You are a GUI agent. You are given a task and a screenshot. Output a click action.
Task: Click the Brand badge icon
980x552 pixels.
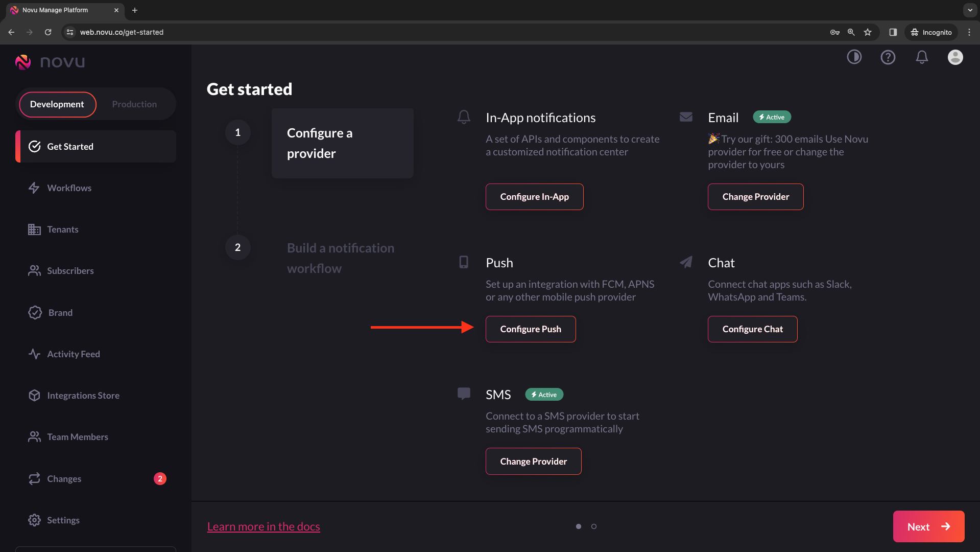point(35,313)
